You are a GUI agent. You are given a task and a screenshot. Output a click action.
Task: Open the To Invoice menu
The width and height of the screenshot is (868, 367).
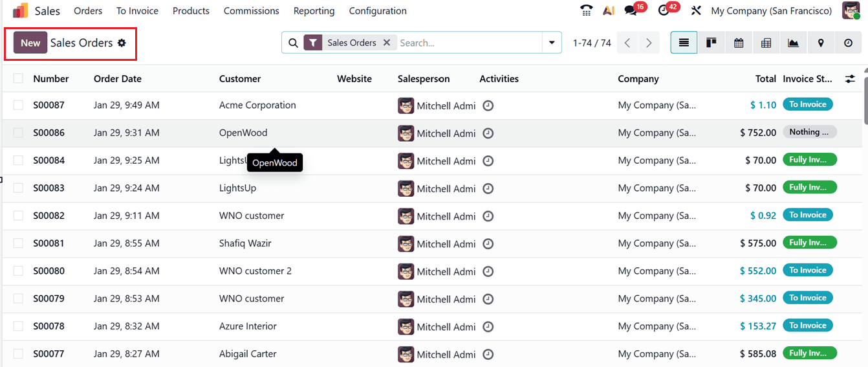[137, 11]
